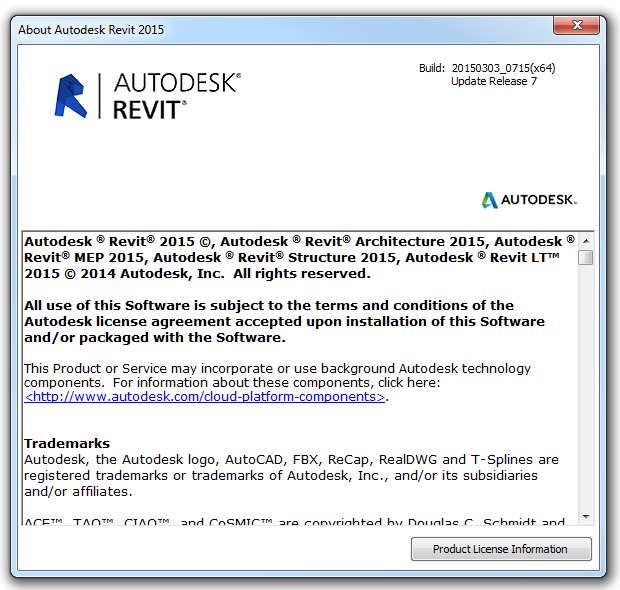Click the Trademarks heading in license text
620x590 pixels.
click(x=67, y=443)
